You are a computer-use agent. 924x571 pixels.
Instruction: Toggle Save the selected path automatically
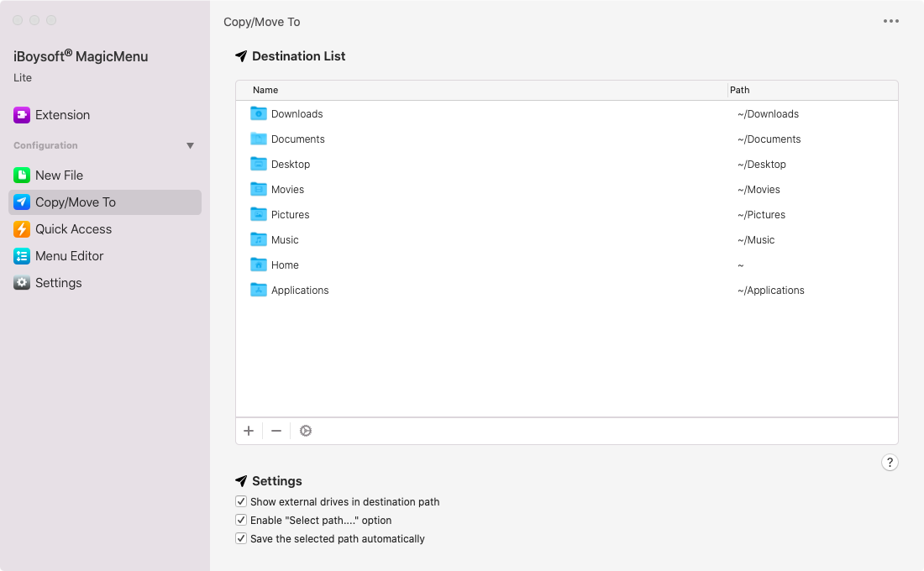[x=240, y=538]
